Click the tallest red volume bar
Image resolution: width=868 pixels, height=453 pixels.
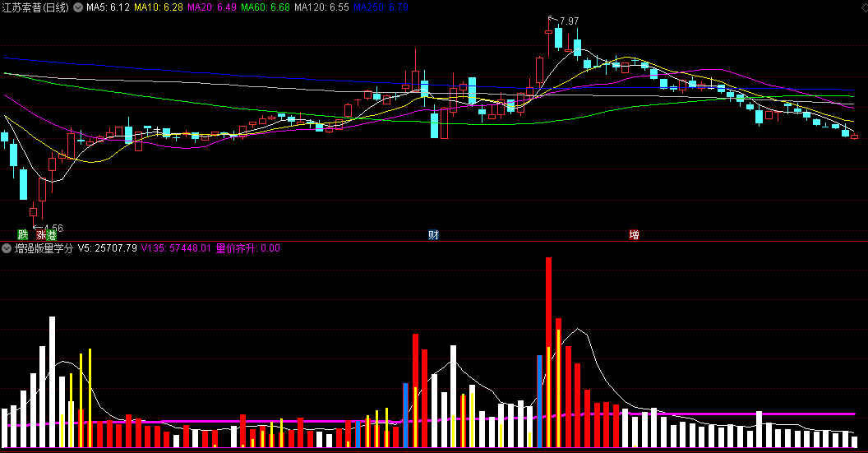(x=548, y=352)
